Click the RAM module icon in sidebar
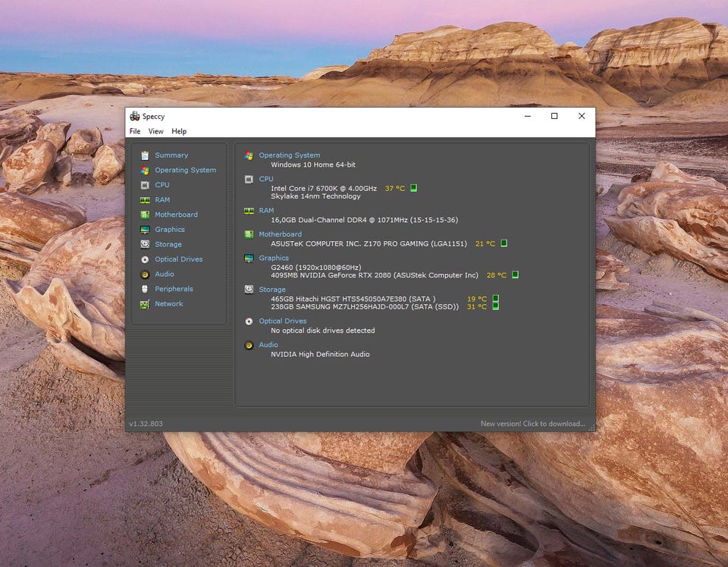 pyautogui.click(x=145, y=200)
